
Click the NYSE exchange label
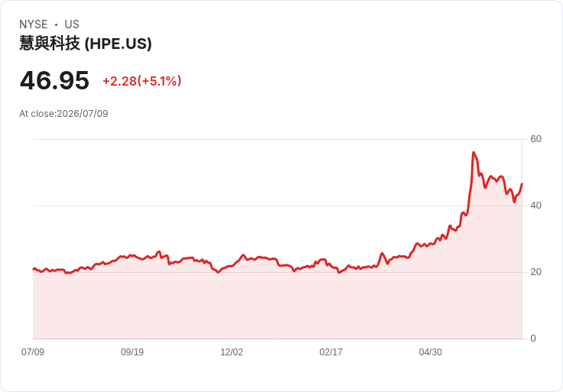click(x=34, y=24)
